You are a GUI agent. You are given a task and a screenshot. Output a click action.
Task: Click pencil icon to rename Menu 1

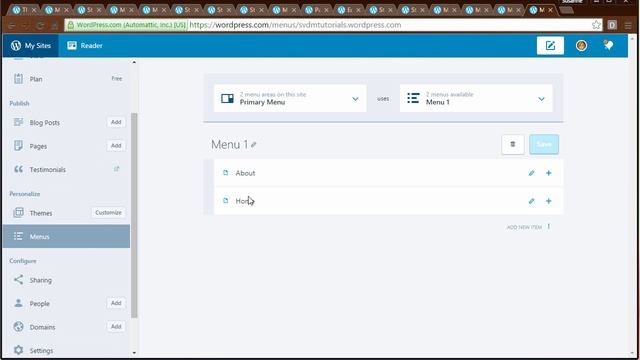tap(254, 144)
